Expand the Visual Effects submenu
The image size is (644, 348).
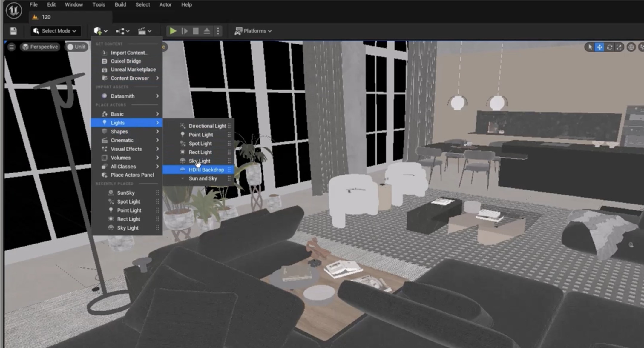pos(126,149)
